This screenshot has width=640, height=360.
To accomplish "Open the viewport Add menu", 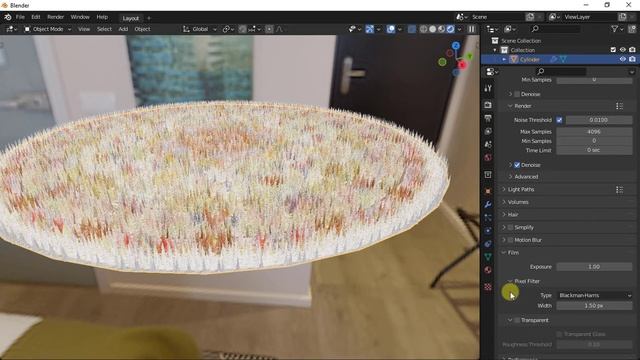I will 123,29.
